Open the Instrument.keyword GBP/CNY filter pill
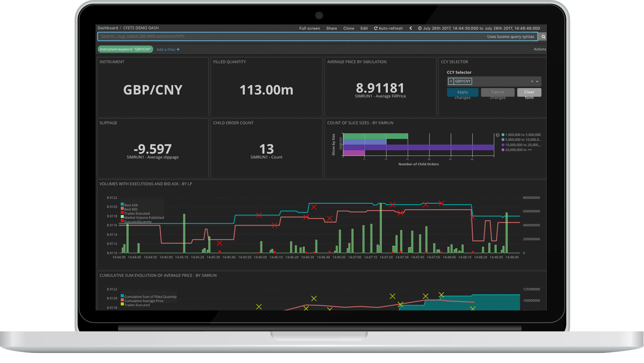 point(125,49)
